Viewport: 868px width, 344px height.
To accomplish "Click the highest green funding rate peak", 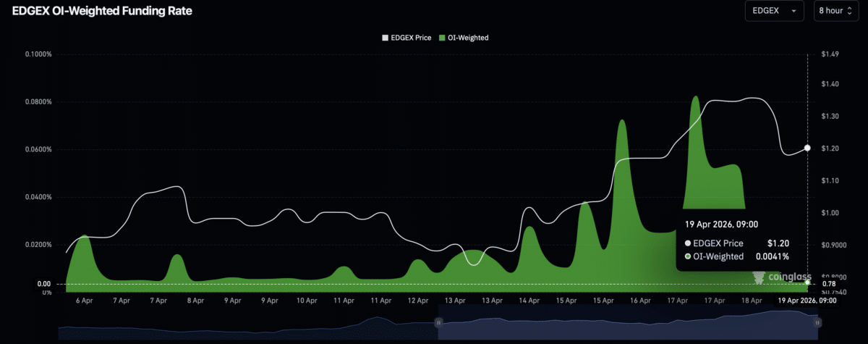I will coord(695,98).
